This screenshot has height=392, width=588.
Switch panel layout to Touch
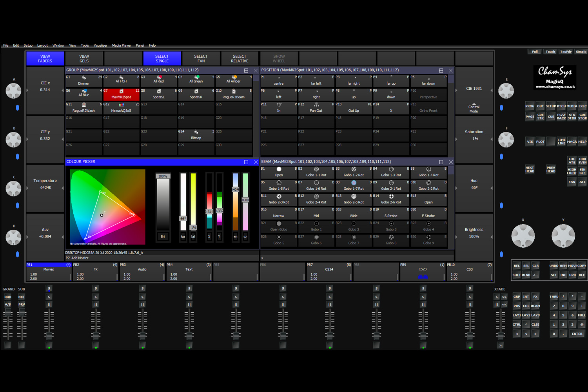(550, 52)
